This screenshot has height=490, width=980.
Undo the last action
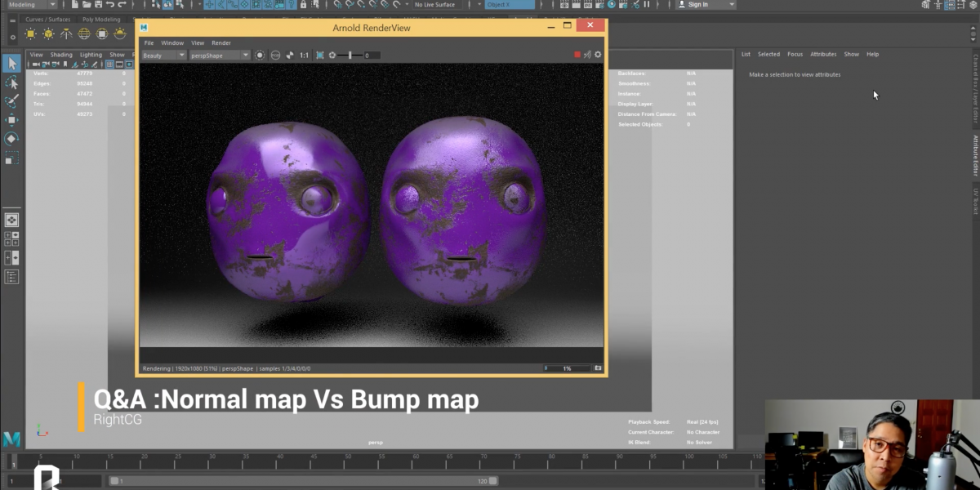[110, 5]
